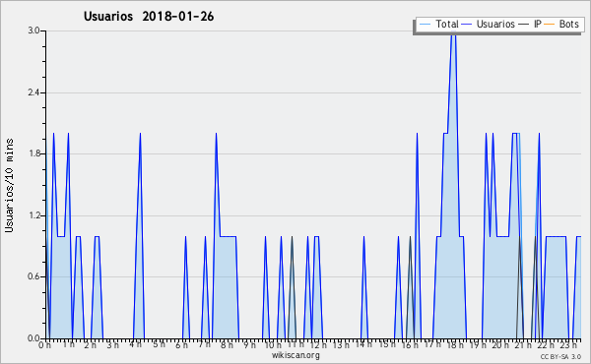The width and height of the screenshot is (591, 364).
Task: Click the y-axis label 'Usuarios/10 mins'
Action: pos(9,185)
